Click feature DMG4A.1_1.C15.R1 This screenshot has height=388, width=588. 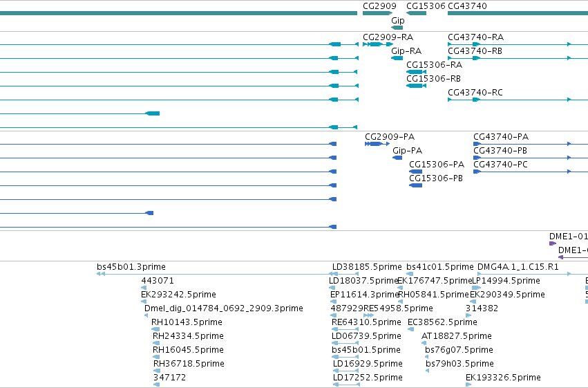(x=518, y=267)
